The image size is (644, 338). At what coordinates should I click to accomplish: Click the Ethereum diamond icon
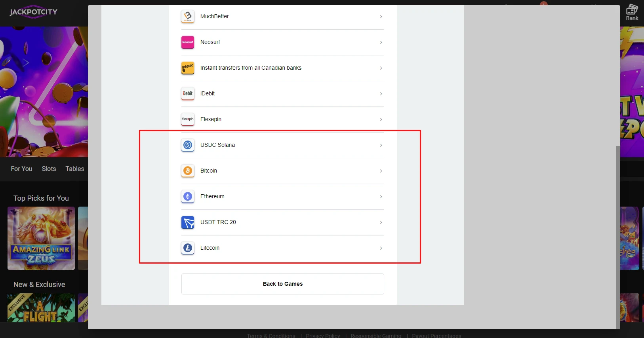(188, 197)
